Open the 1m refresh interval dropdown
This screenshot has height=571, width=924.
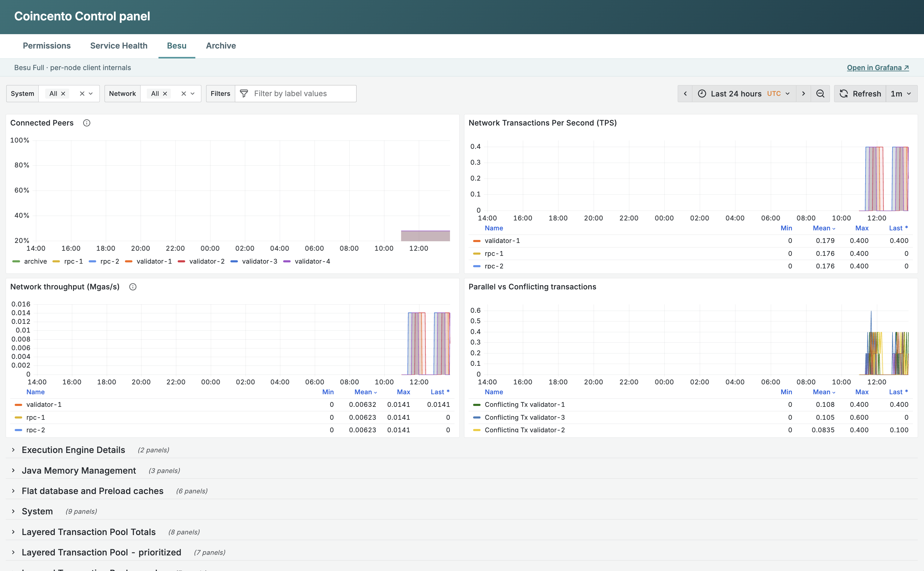(x=901, y=94)
